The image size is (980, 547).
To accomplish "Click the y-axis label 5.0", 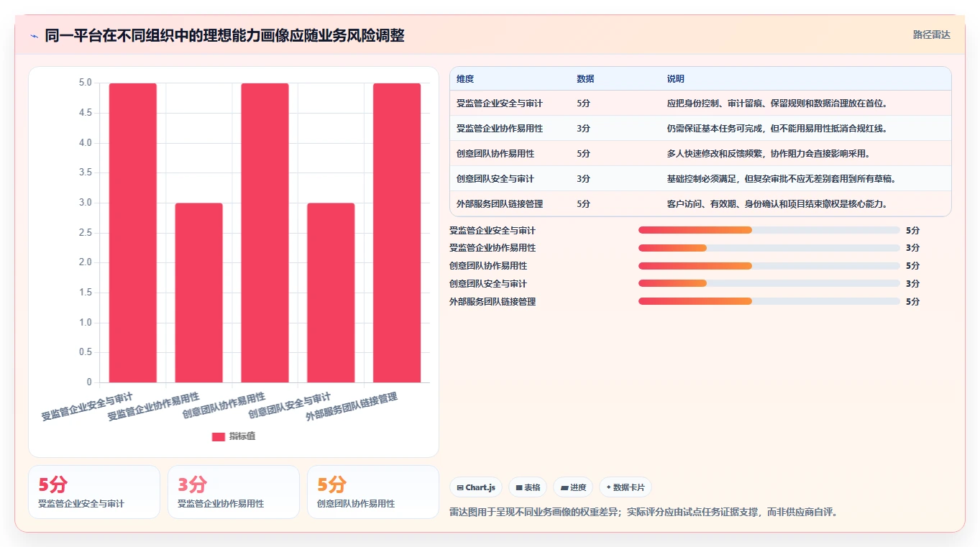I will [85, 83].
